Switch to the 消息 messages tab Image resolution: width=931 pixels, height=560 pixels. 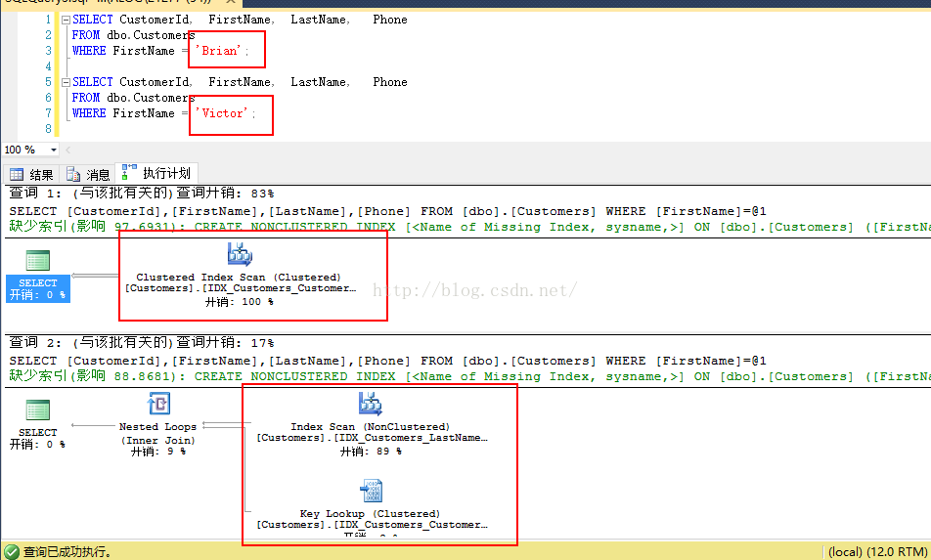click(88, 174)
